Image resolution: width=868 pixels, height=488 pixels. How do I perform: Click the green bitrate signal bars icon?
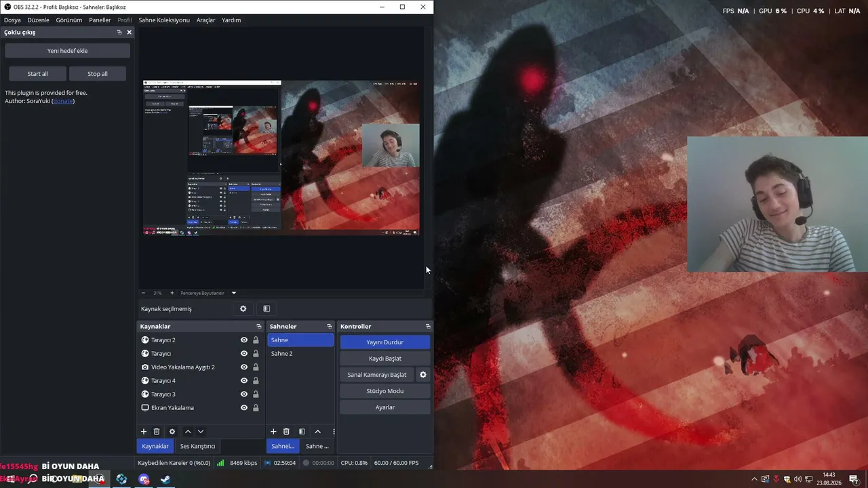pos(220,463)
